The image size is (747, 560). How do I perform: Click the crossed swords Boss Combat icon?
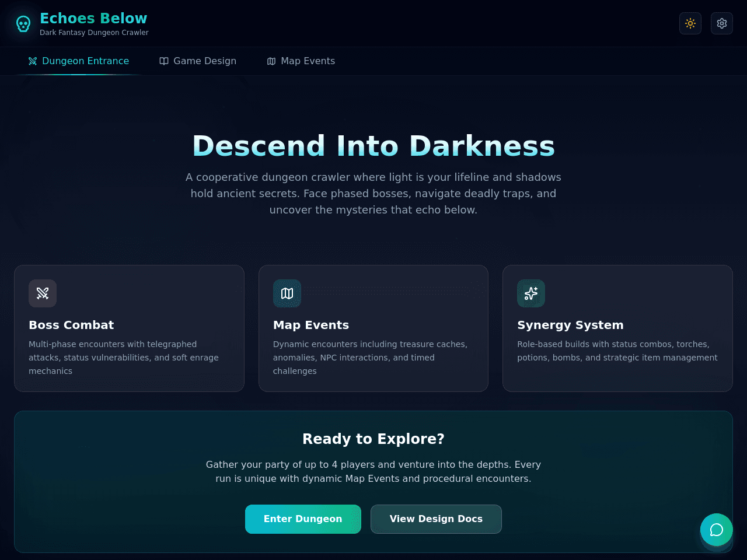tap(43, 293)
